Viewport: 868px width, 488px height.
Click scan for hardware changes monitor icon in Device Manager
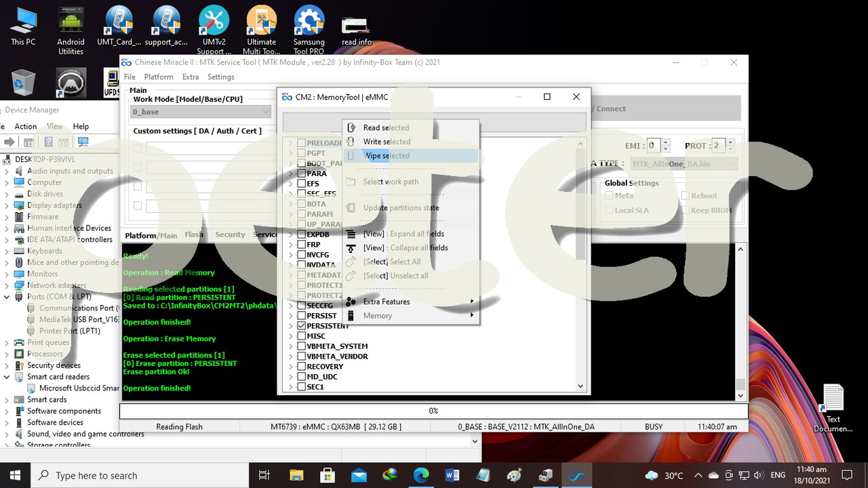tap(83, 142)
